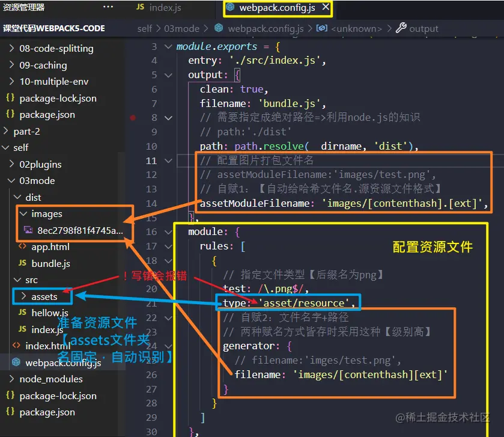Fold module.exports at line 3
The width and height of the screenshot is (504, 437).
[168, 47]
